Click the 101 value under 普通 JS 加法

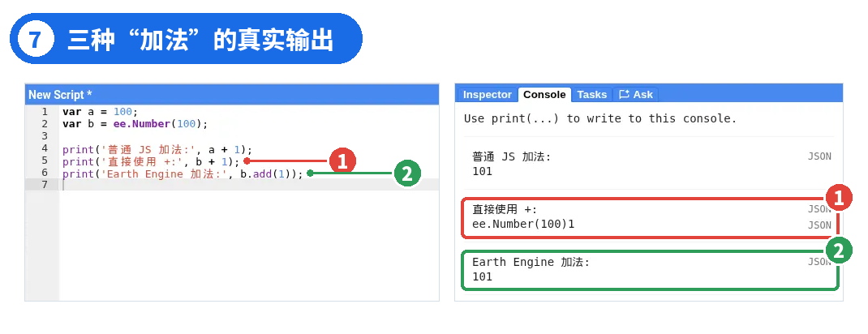tap(482, 171)
